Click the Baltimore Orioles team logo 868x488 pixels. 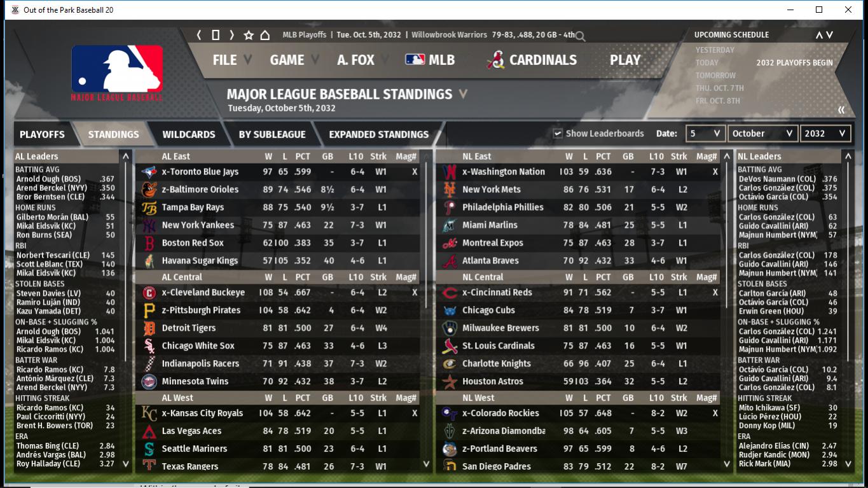[149, 190]
